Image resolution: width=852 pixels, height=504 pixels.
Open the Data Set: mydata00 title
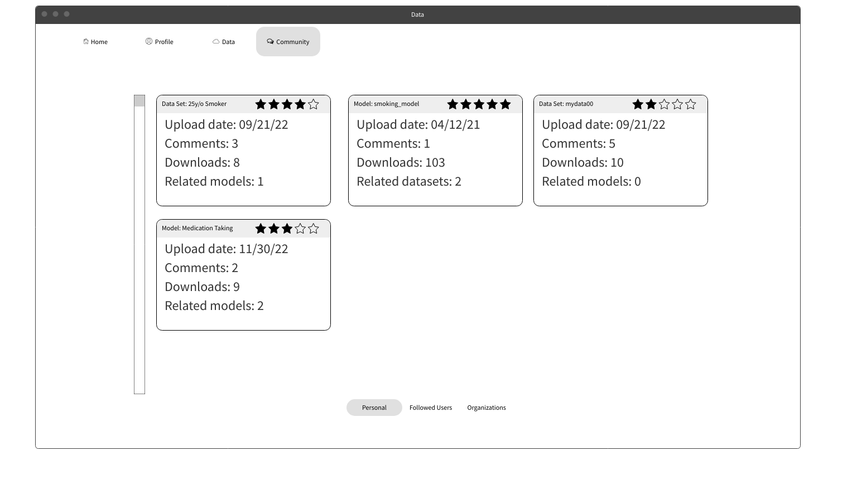pyautogui.click(x=566, y=104)
